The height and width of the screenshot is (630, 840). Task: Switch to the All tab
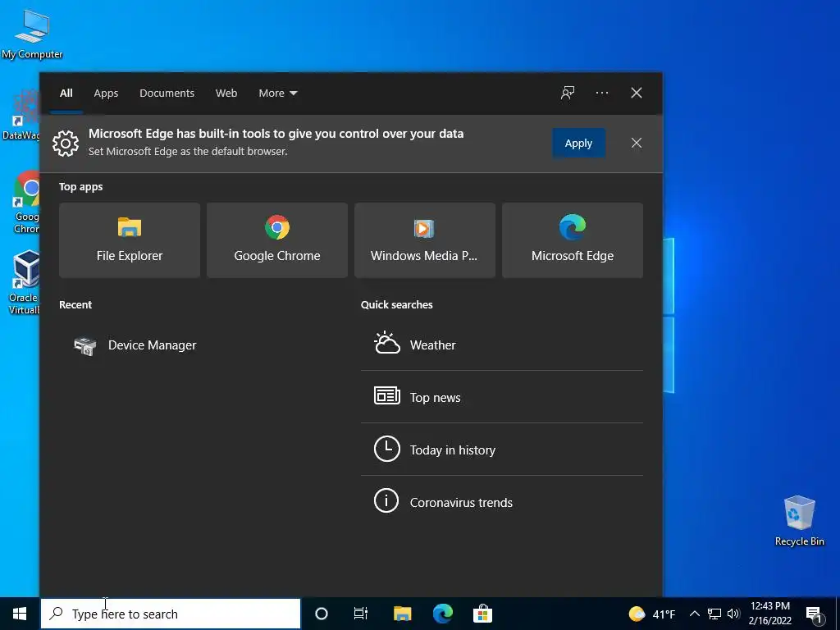coord(66,94)
